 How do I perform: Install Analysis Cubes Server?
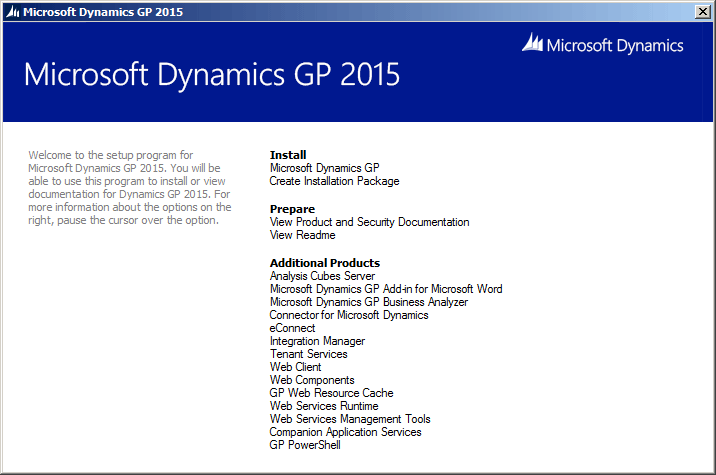[322, 276]
